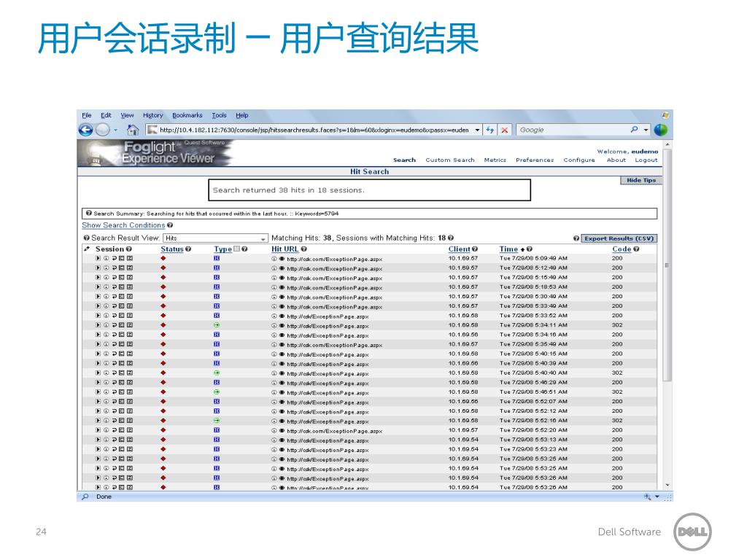Sort by the Status column header
Image resolution: width=747 pixels, height=560 pixels.
pyautogui.click(x=172, y=249)
